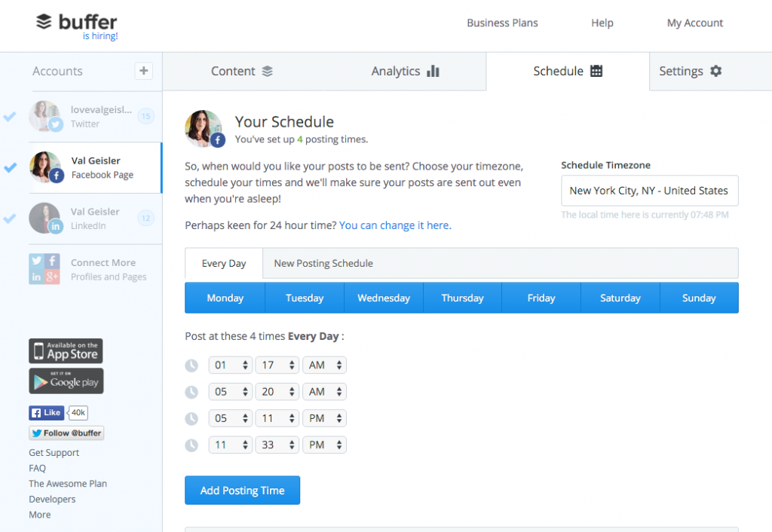Toggle Sunday in the posting schedule
The height and width of the screenshot is (532, 772).
pos(699,298)
